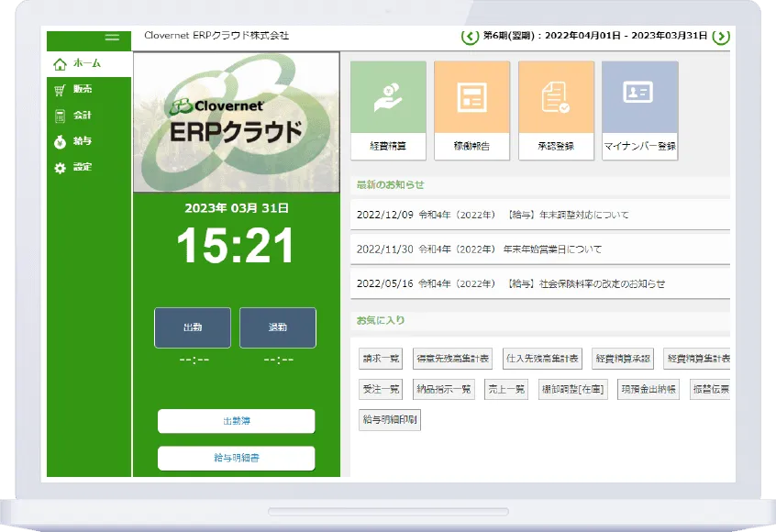Open the 経費精算承認 favorite
The height and width of the screenshot is (532, 776).
click(623, 359)
